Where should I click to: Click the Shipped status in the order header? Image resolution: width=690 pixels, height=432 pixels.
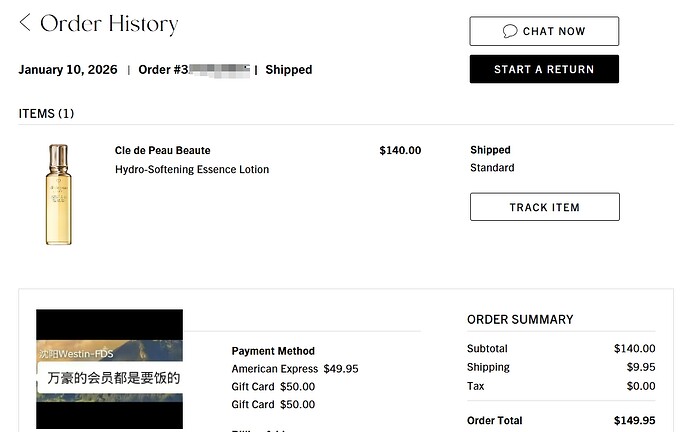(288, 70)
